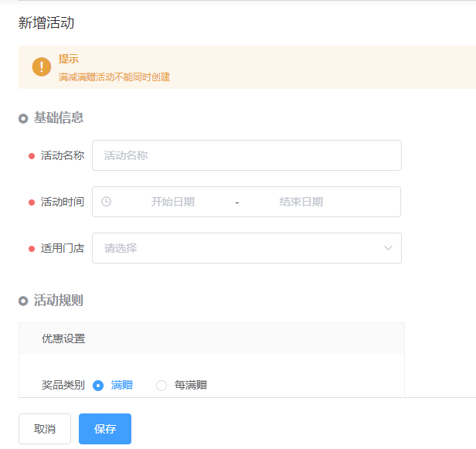Image resolution: width=476 pixels, height=449 pixels.
Task: Click the 满减满赠活动不能同时创建 notice text
Action: (x=114, y=77)
